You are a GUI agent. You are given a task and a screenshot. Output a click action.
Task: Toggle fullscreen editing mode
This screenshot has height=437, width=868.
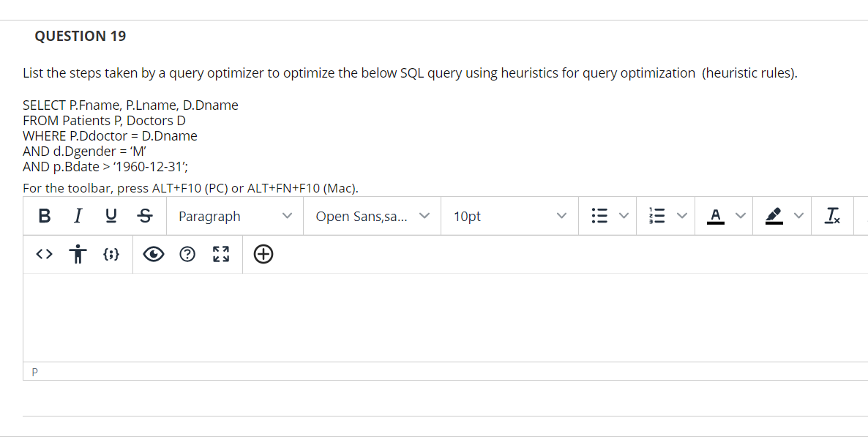(220, 254)
